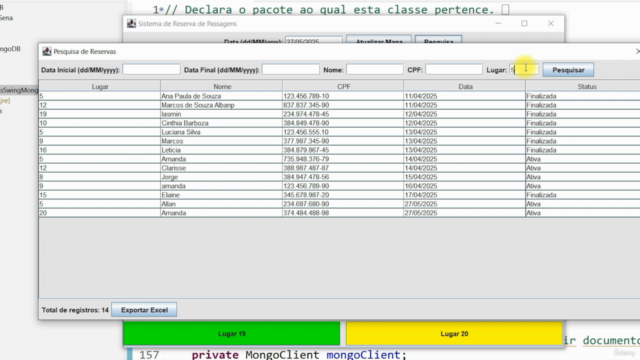
Task: Click code line 157 in the editor
Action: [x=299, y=354]
